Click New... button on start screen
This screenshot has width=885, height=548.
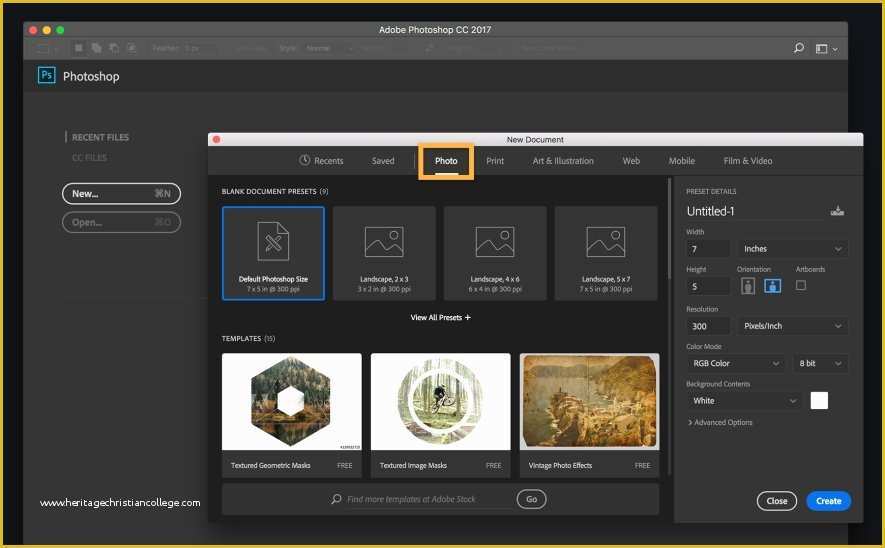pos(121,194)
